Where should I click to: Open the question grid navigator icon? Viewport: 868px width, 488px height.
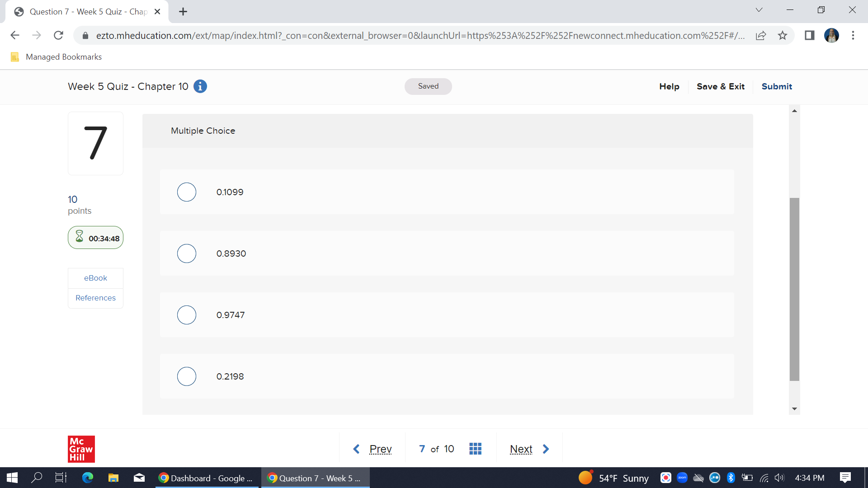475,449
